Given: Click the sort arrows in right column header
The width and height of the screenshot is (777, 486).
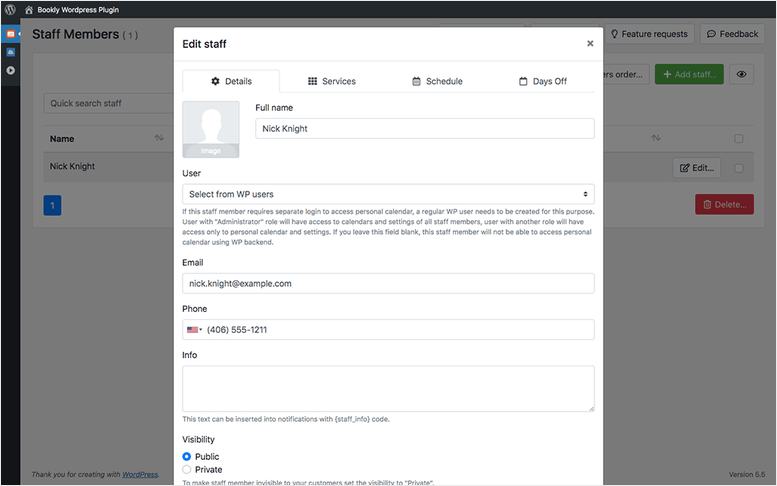Looking at the screenshot, I should (656, 138).
